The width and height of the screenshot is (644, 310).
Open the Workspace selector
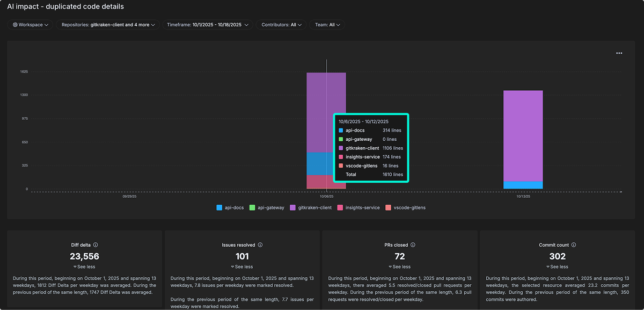pos(30,24)
